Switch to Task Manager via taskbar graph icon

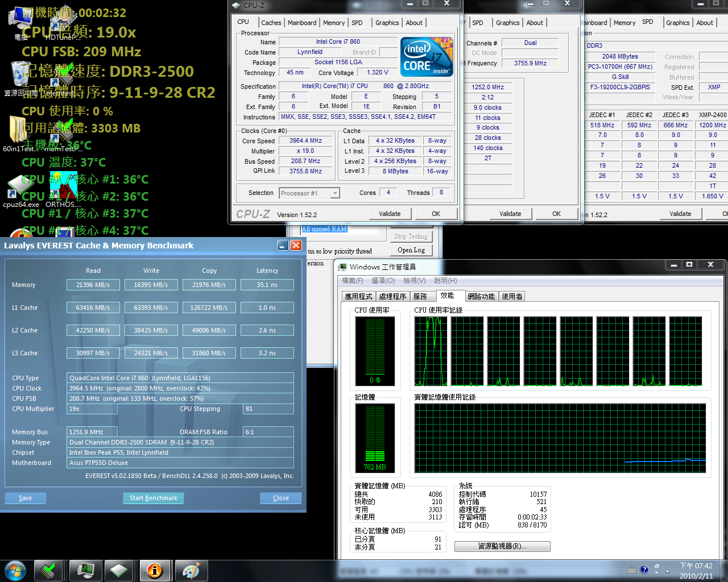click(85, 570)
